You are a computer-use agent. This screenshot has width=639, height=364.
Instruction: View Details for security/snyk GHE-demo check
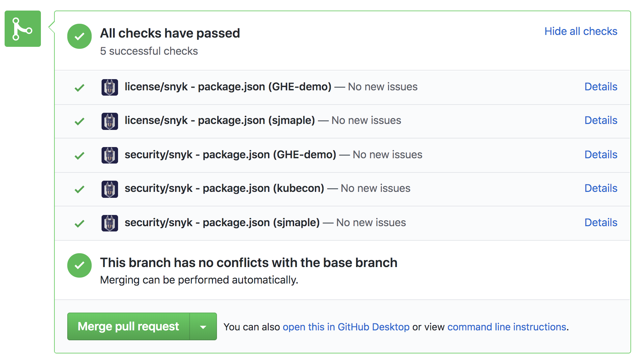tap(600, 155)
